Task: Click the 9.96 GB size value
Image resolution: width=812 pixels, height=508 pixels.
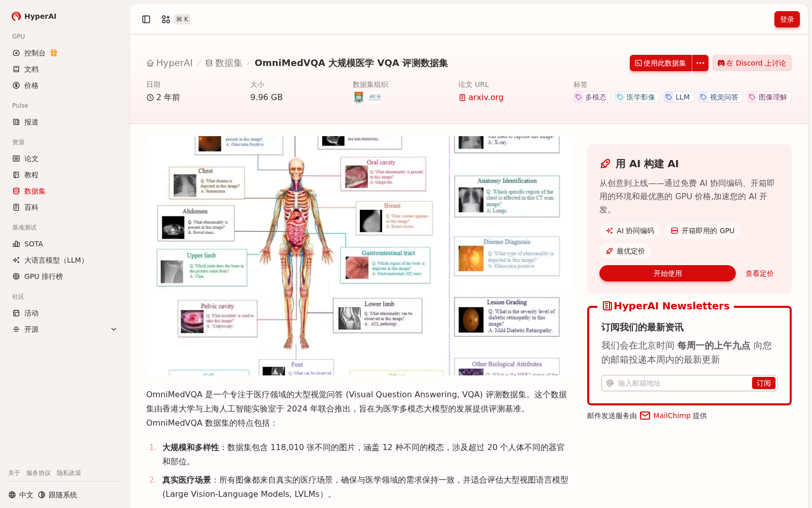Action: 266,97
